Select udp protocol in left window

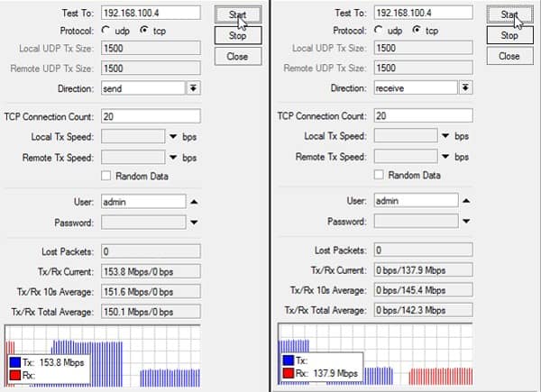click(x=105, y=31)
